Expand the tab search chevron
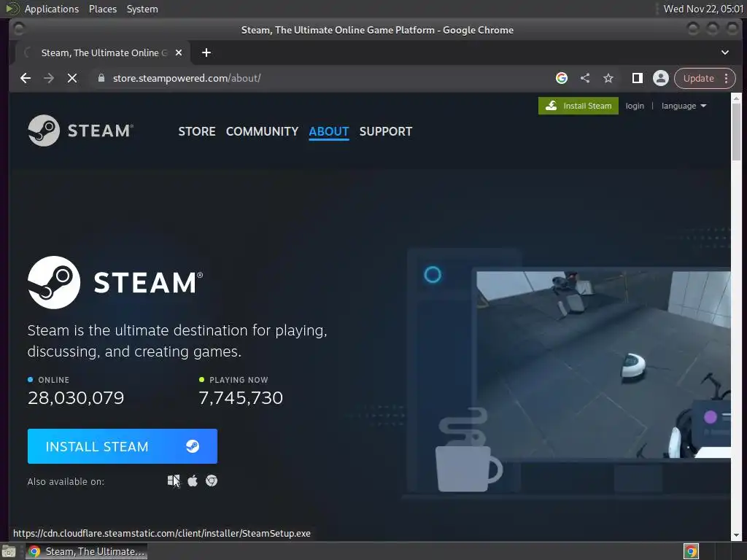 click(725, 52)
